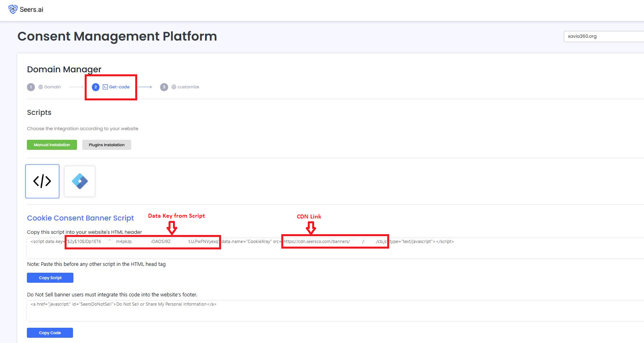The image size is (644, 343).
Task: Click the globe icon beside Domain step
Action: coord(41,87)
